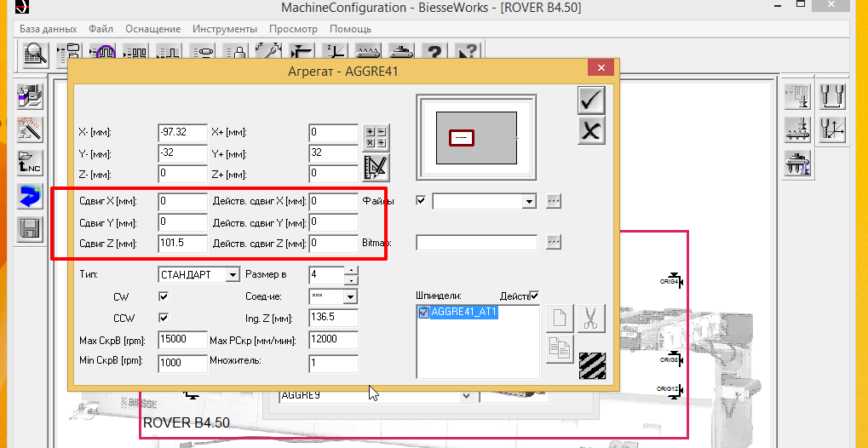868x448 pixels.
Task: Click the context help arrow-question icon
Action: [468, 52]
